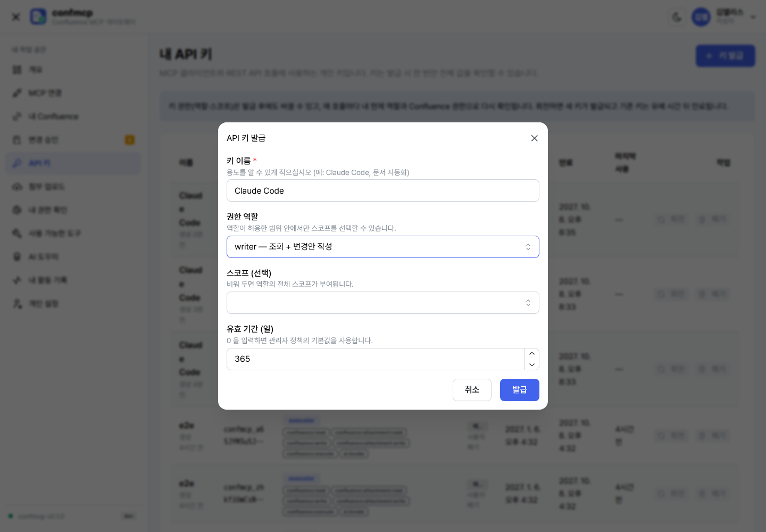Click the robot icon beside AI 도우미
Screen dimensions: 766x532
pos(17,257)
